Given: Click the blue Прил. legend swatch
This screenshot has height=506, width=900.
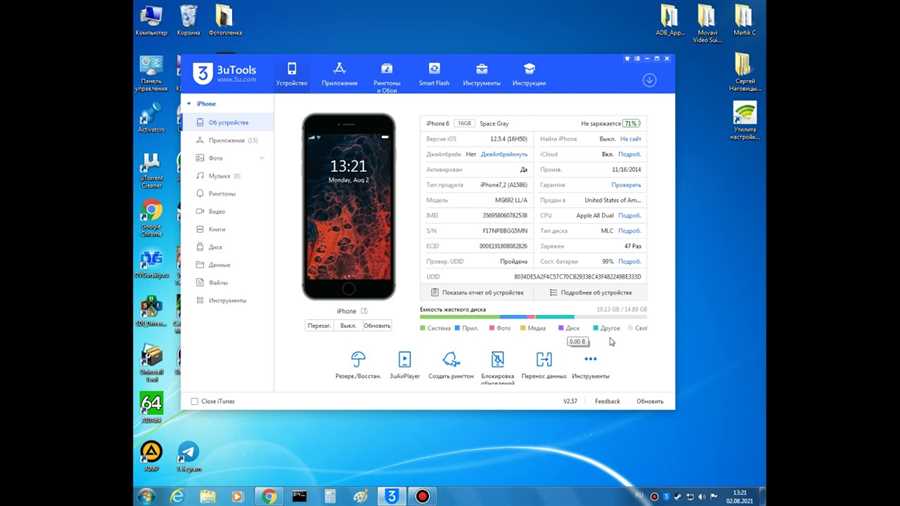Looking at the screenshot, I should coord(457,328).
